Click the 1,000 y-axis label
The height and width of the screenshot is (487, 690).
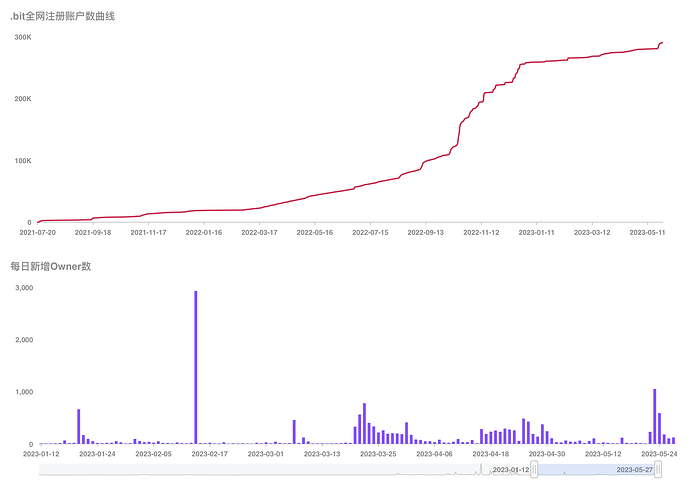[24, 392]
